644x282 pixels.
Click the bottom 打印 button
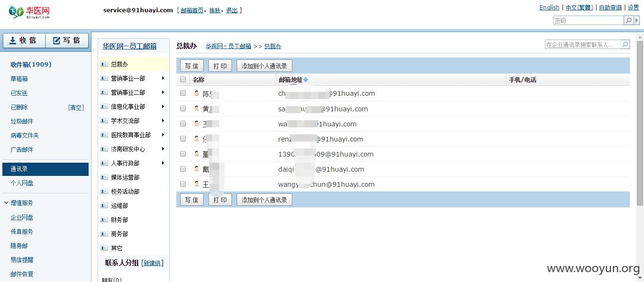(x=220, y=200)
